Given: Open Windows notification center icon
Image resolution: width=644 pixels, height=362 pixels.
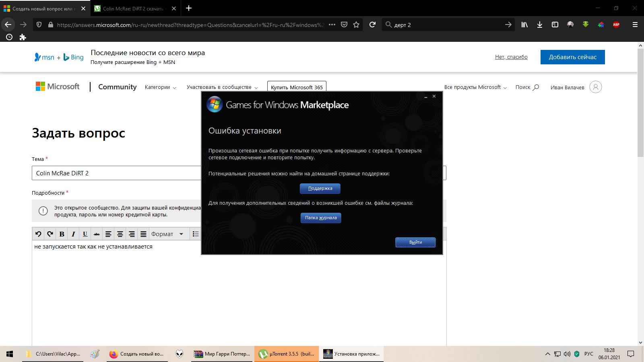Looking at the screenshot, I should (x=631, y=354).
